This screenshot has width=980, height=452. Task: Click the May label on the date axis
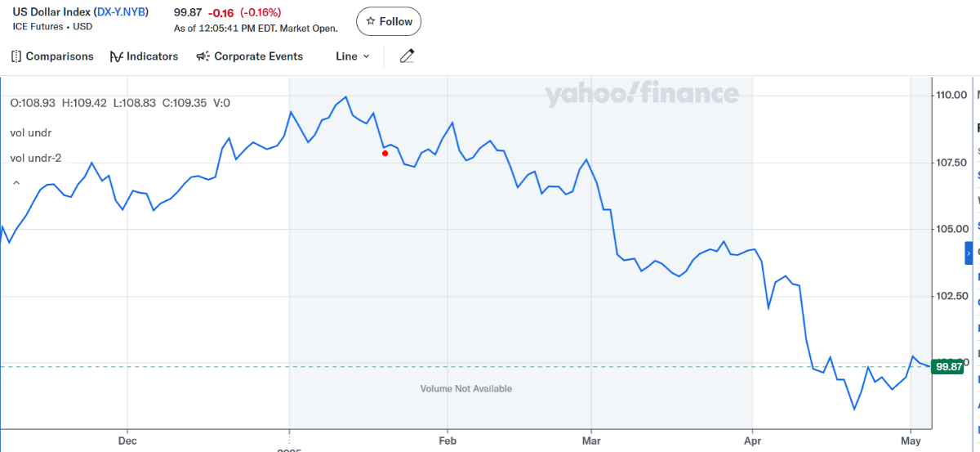(911, 441)
